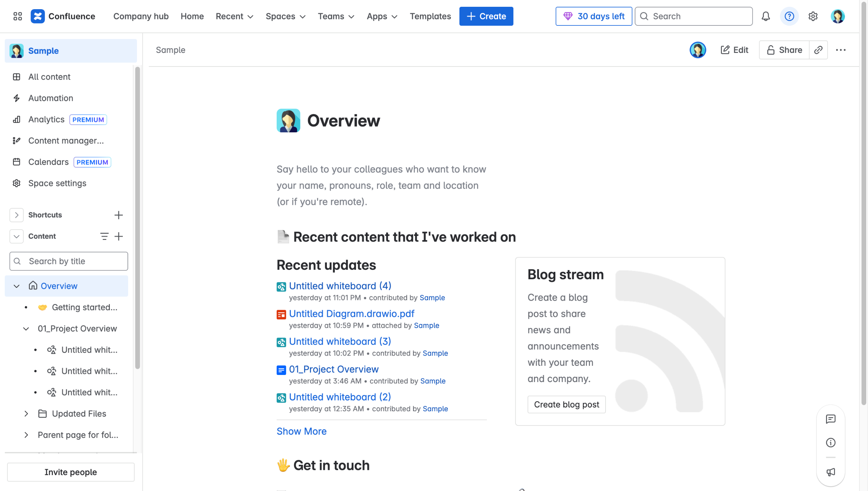Open the app switcher grid icon
Screen dimensions: 868x491
[18, 16]
